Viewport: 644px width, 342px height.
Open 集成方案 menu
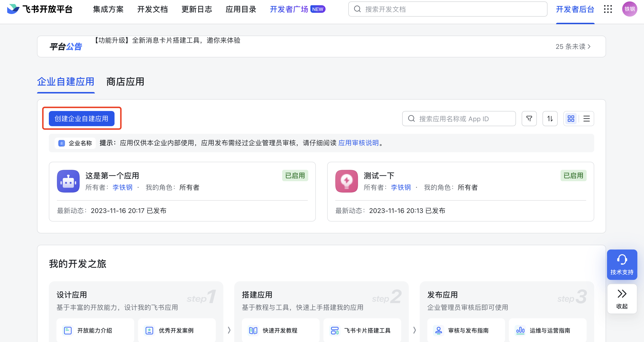pyautogui.click(x=108, y=9)
